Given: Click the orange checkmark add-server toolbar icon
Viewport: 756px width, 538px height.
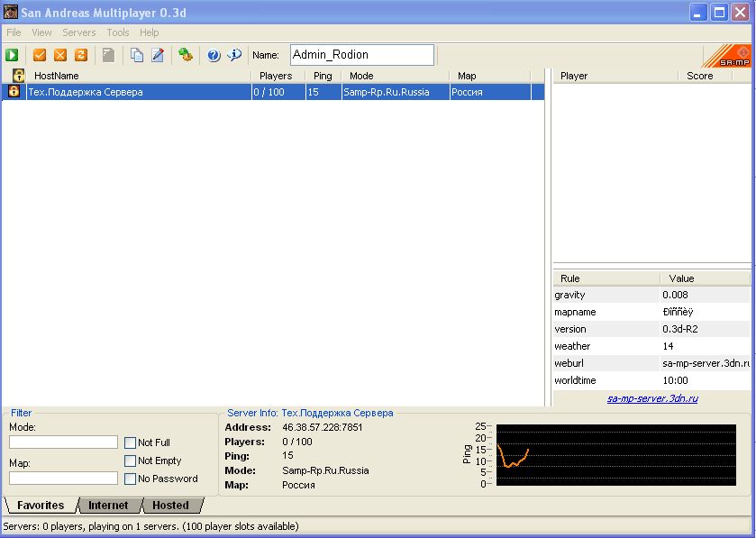Looking at the screenshot, I should 40,55.
